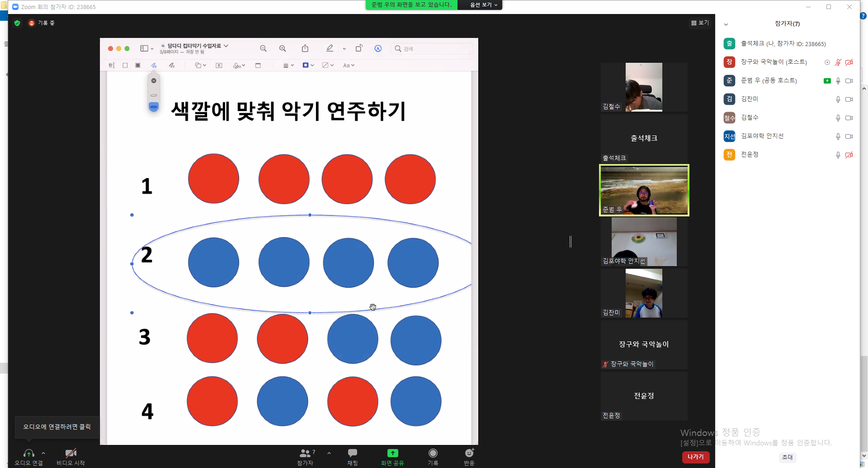This screenshot has width=868, height=468.
Task: Click the red close dot of Preview window
Action: [x=110, y=48]
